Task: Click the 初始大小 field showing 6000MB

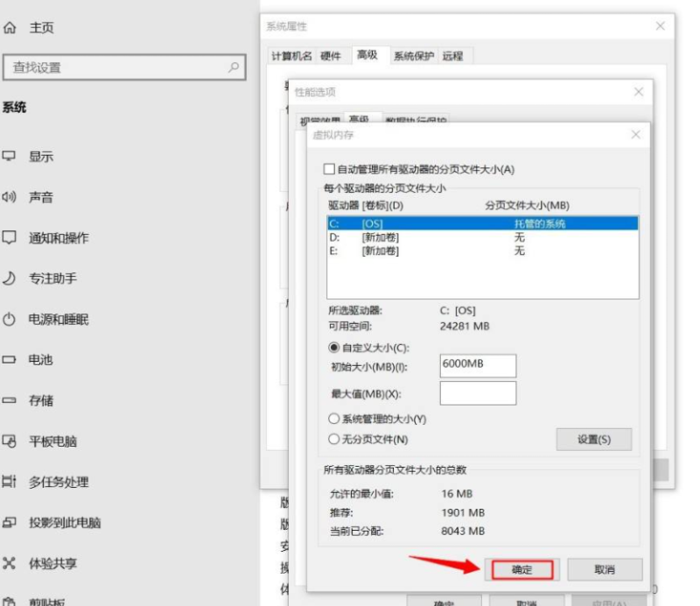Action: point(478,365)
